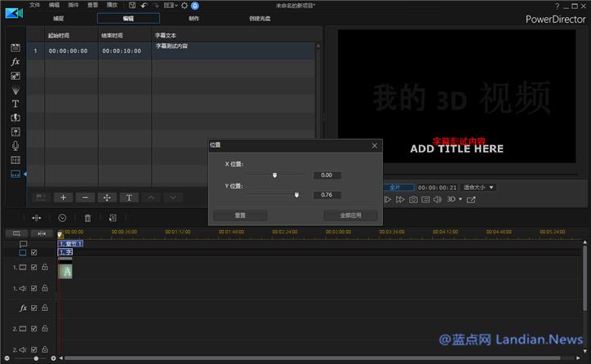591x364 pixels.
Task: Open the 文件 menu
Action: [34, 5]
